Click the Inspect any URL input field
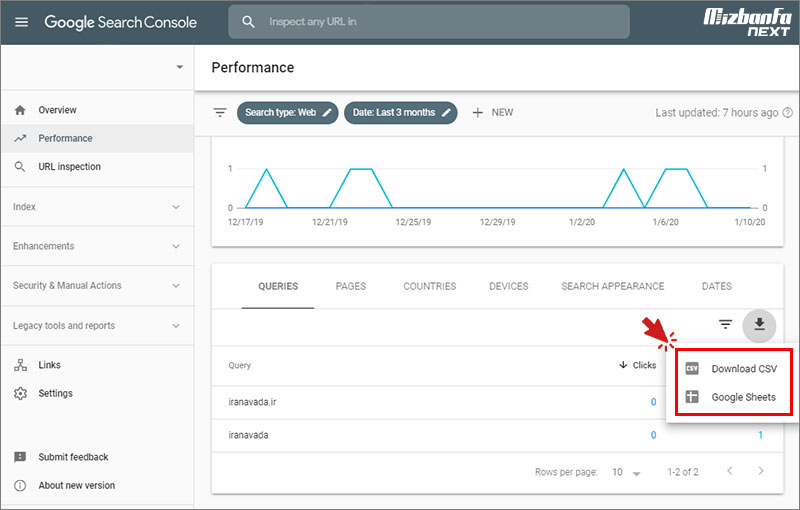This screenshot has height=510, width=800. pyautogui.click(x=429, y=22)
